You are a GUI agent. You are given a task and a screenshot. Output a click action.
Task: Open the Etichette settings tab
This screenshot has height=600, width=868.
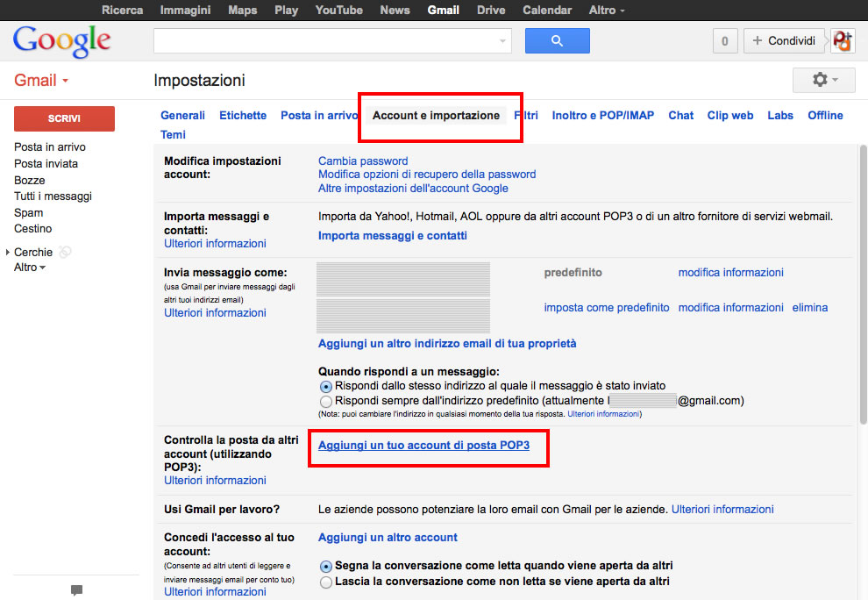click(x=243, y=116)
